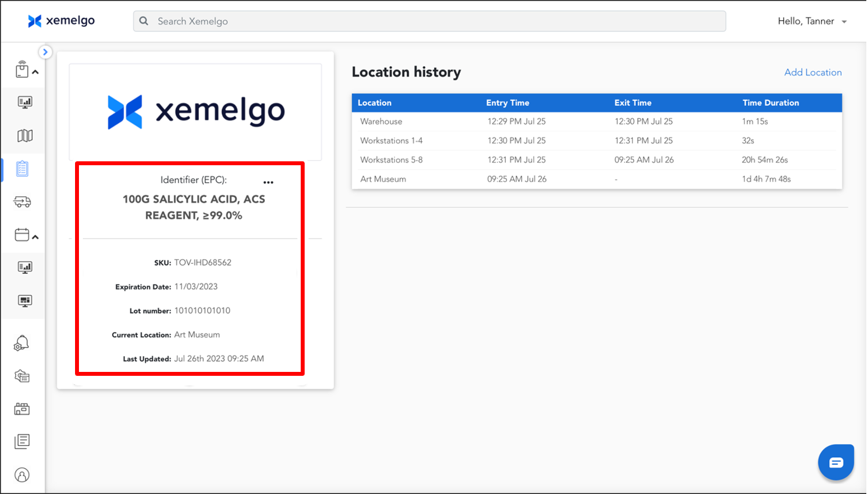This screenshot has width=868, height=494.
Task: Collapse the calendar section chevron
Action: [35, 237]
